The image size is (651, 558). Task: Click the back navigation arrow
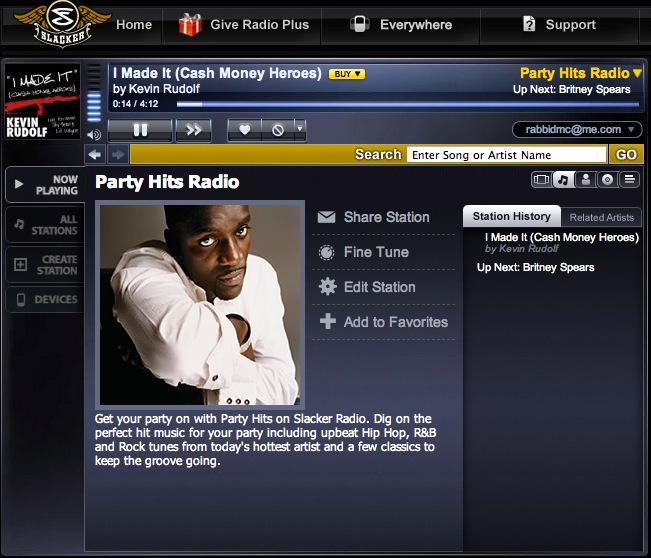(x=95, y=155)
